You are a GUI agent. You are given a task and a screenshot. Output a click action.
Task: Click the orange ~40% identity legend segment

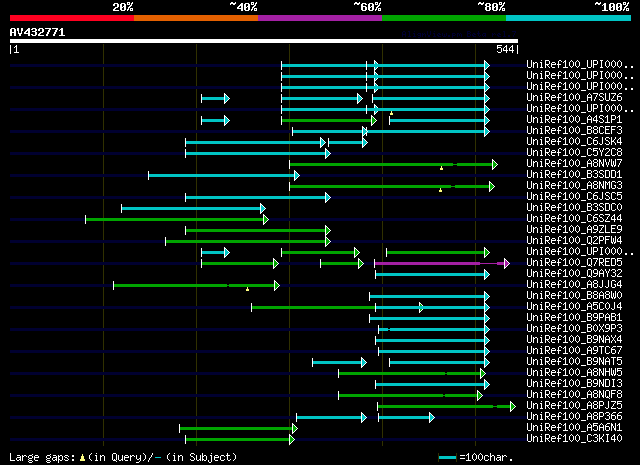[x=196, y=18]
